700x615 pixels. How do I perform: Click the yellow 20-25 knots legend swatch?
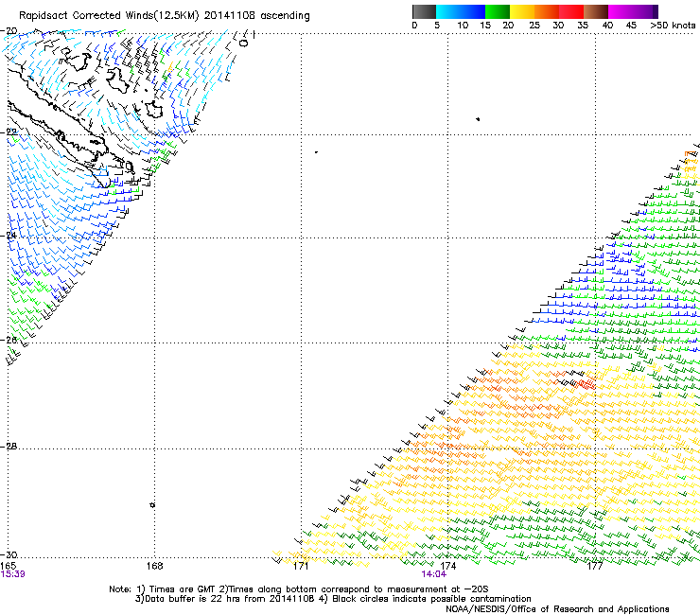click(522, 11)
